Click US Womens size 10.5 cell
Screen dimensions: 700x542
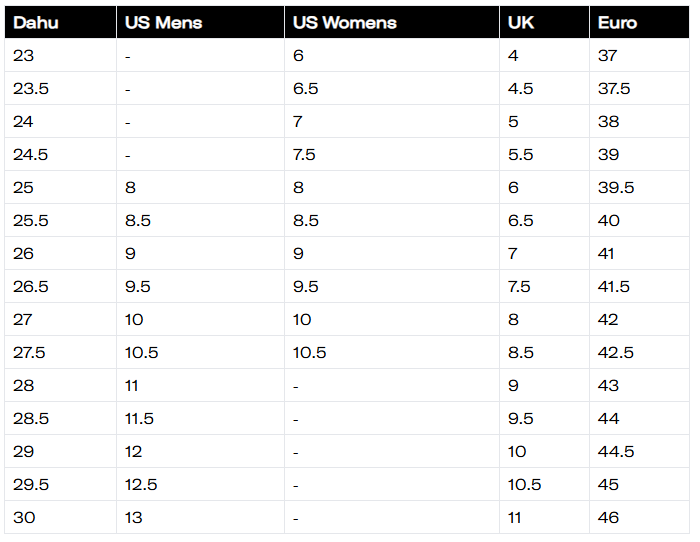click(309, 353)
